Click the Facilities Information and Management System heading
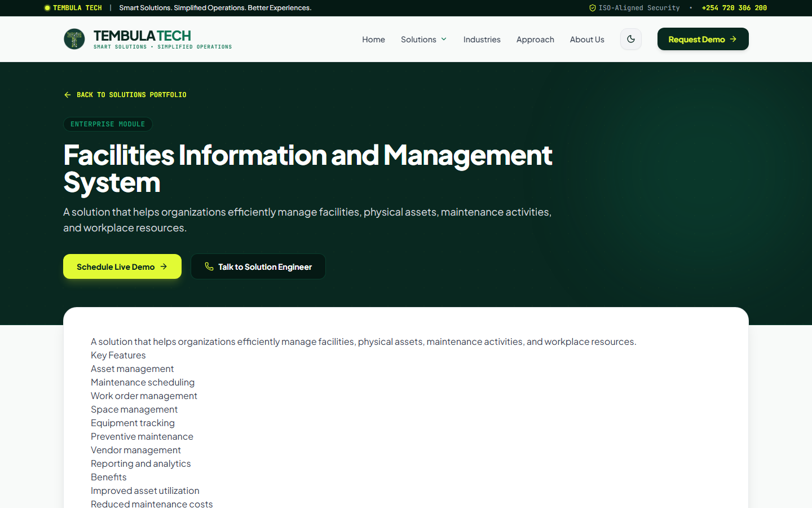Screen dimensions: 812x508 (x=308, y=168)
